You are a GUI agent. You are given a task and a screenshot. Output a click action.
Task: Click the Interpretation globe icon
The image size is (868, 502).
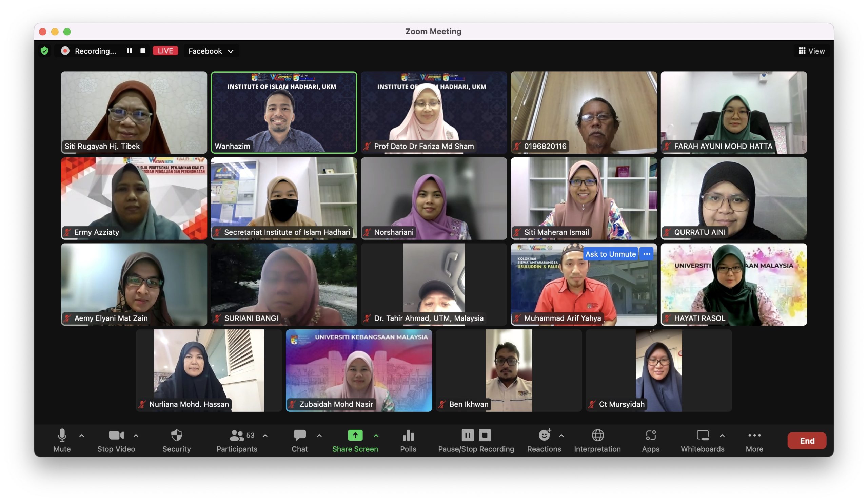click(597, 436)
